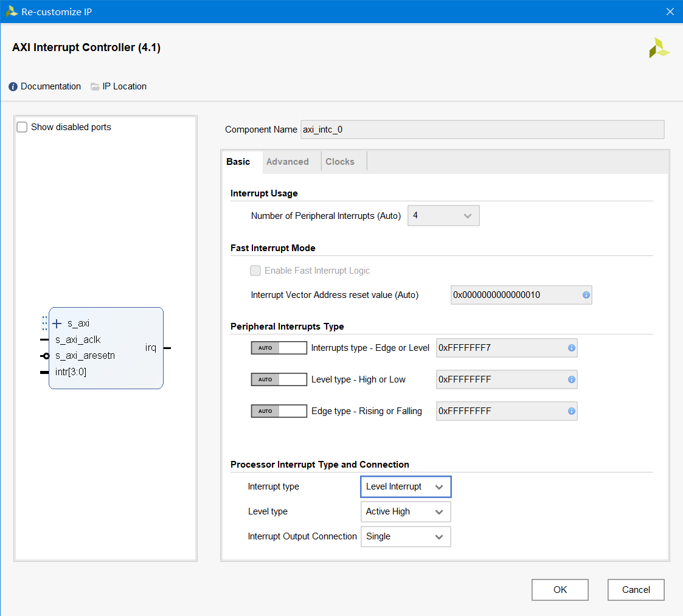This screenshot has width=683, height=616.
Task: Click the AXI Interrupt Controller (4.1) title
Action: click(x=86, y=47)
